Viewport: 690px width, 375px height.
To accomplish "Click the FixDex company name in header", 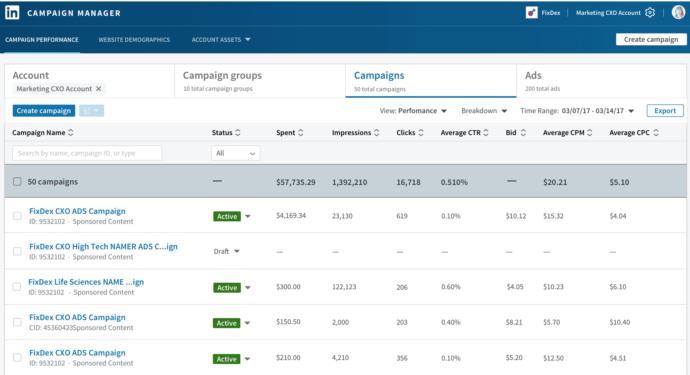I will click(551, 13).
